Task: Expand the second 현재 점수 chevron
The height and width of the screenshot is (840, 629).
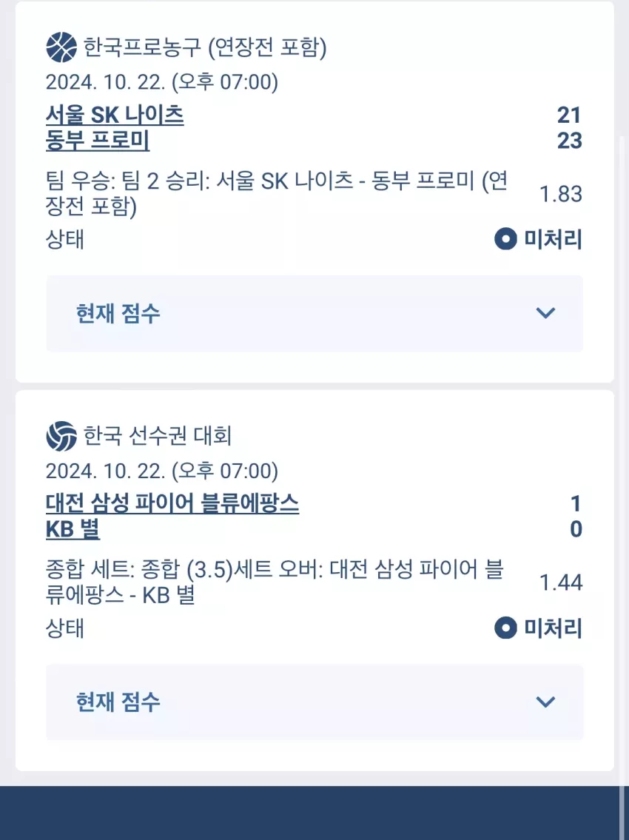Action: coord(545,702)
